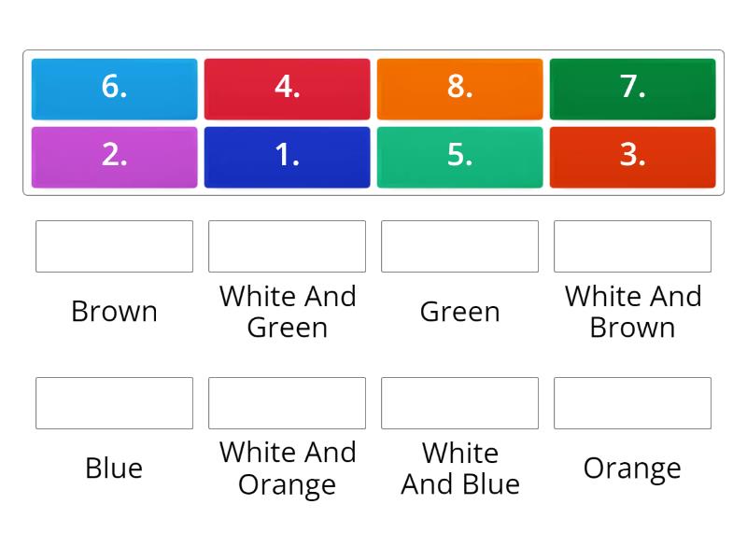Select the purple tile labeled 2
This screenshot has height=560, width=747.
pos(114,157)
